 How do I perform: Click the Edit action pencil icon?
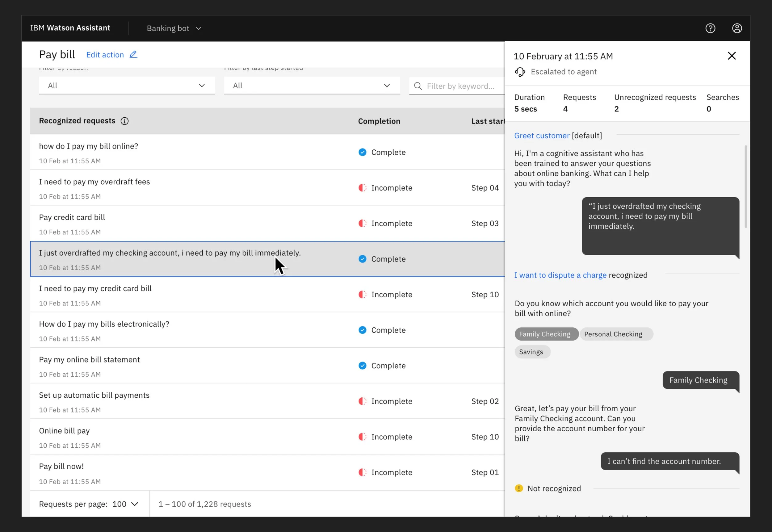click(133, 54)
